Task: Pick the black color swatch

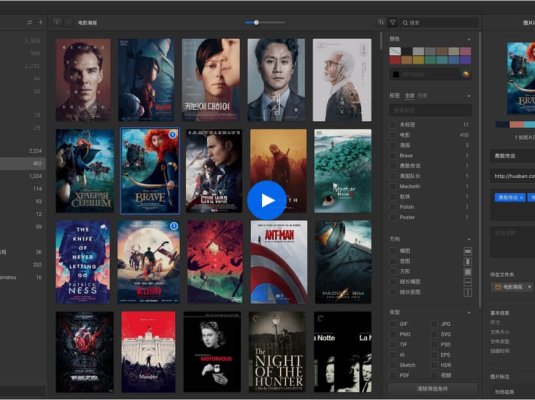Action: click(407, 51)
